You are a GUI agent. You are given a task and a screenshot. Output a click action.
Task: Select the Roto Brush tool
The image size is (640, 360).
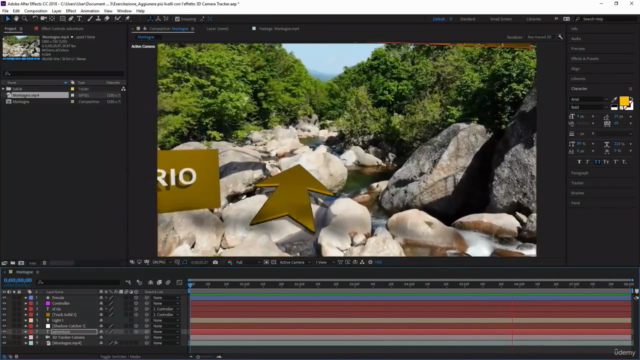click(x=118, y=19)
